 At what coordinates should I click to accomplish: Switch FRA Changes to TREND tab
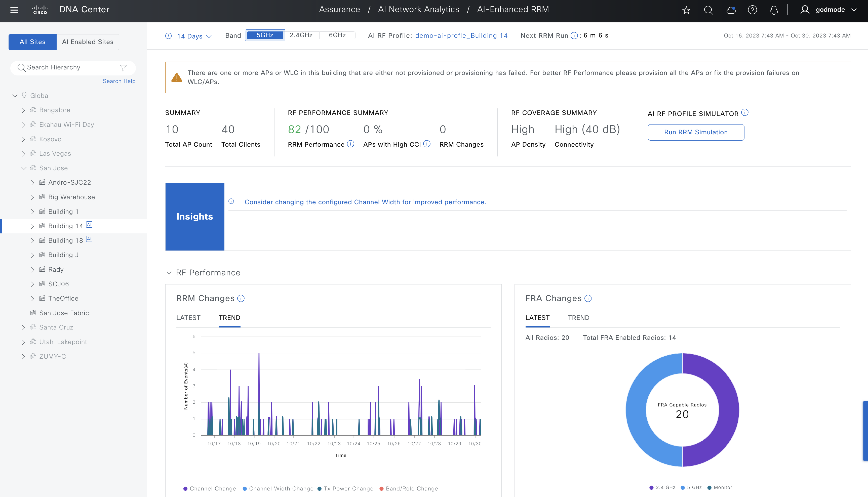click(x=578, y=318)
